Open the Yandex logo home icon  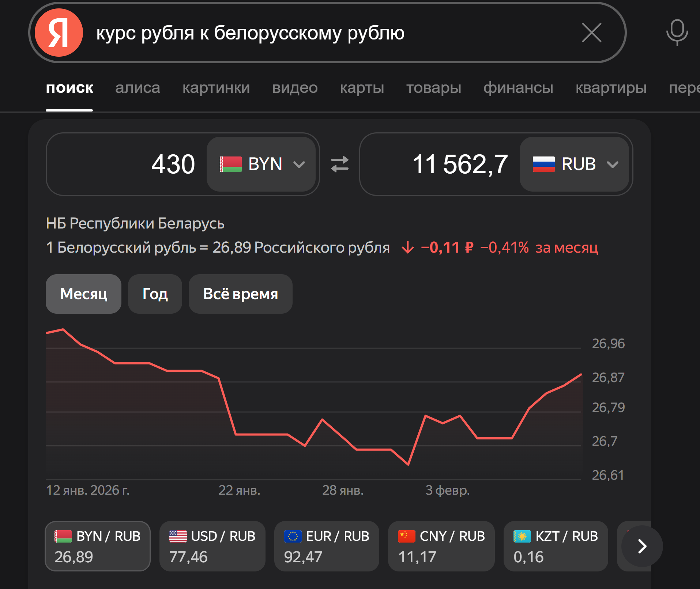pos(59,33)
